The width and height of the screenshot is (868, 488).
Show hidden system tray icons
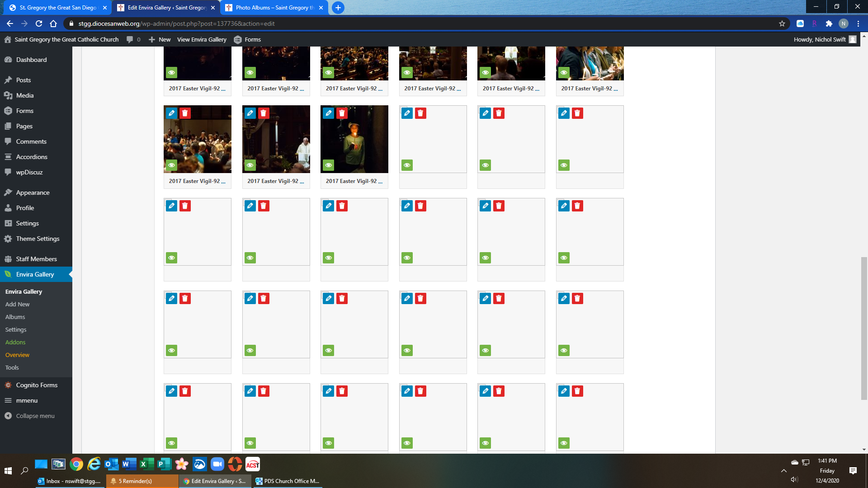click(784, 470)
